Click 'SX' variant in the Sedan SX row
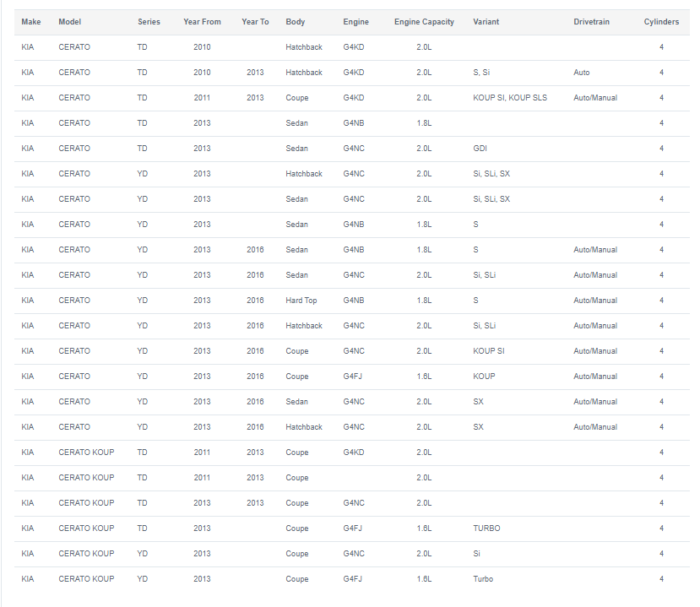The width and height of the screenshot is (700, 607). pyautogui.click(x=478, y=401)
